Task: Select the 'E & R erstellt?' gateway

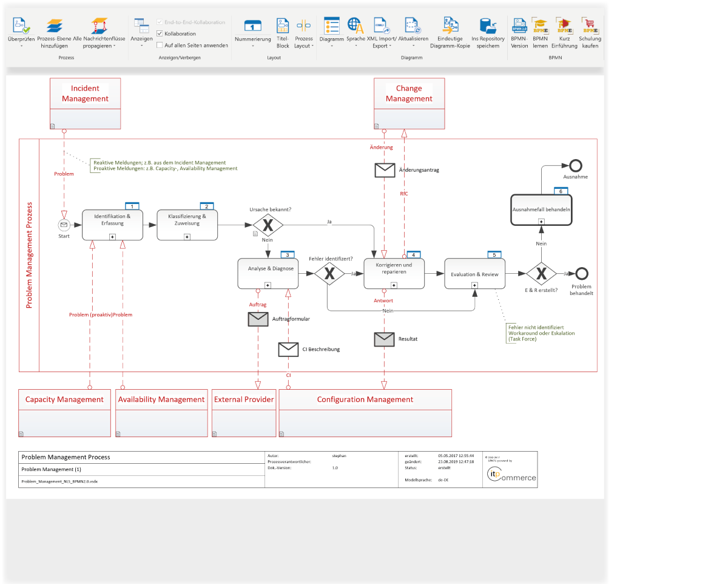Action: pyautogui.click(x=541, y=274)
